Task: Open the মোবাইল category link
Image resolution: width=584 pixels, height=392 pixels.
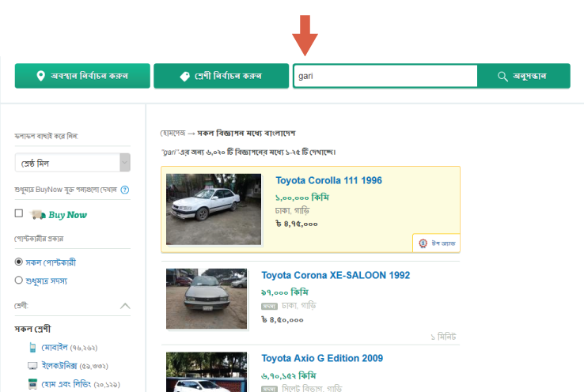Action: pyautogui.click(x=55, y=348)
